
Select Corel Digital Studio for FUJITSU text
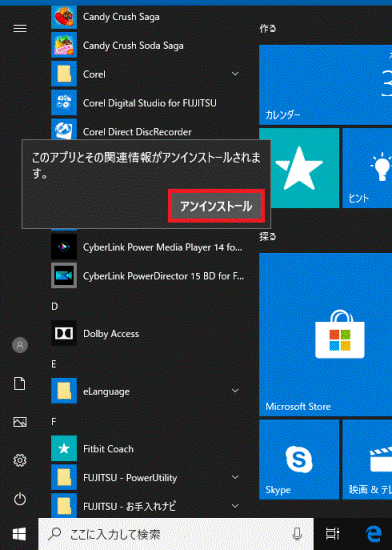click(150, 103)
